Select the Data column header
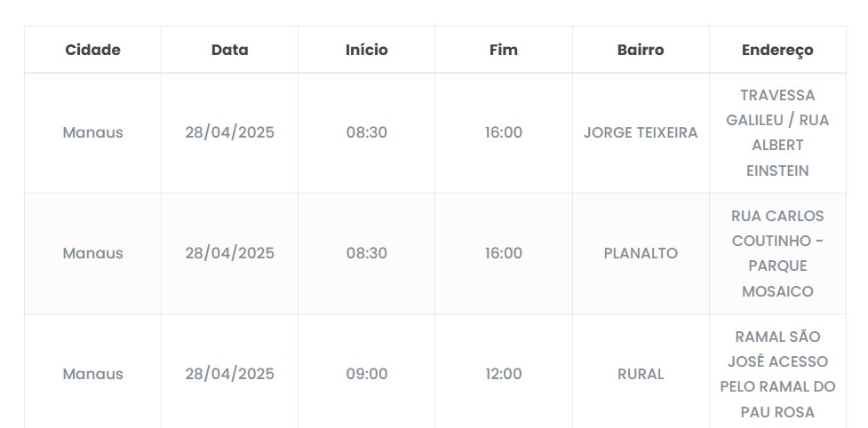 (x=229, y=50)
